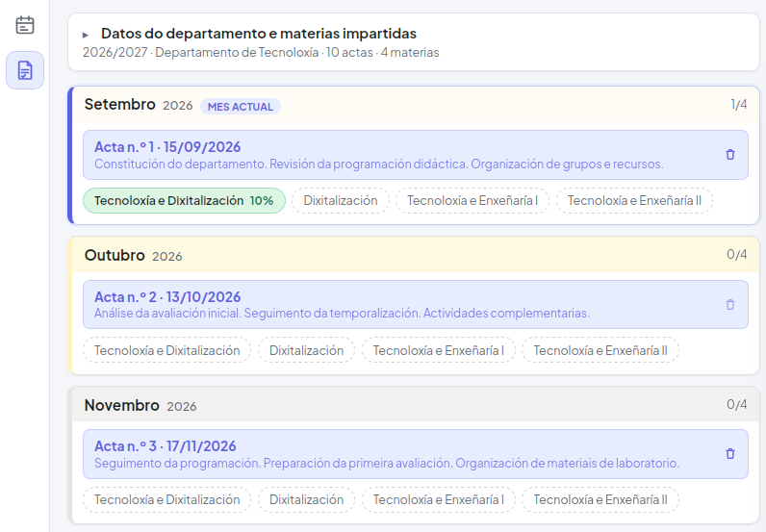Viewport: 766px width, 532px height.
Task: Open the minutes document view in sidebar
Action: tap(25, 70)
